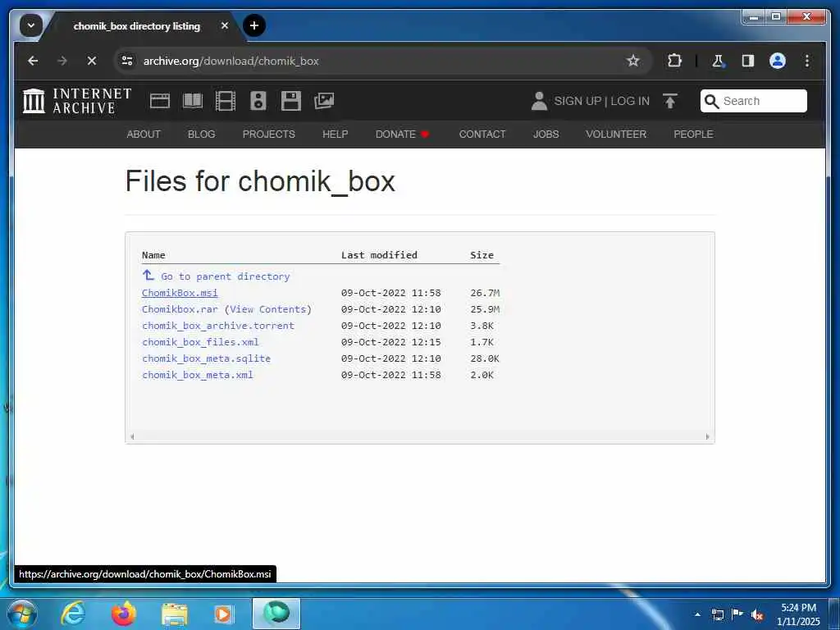Show hidden tray icons arrow
The image size is (840, 630).
pos(697,614)
